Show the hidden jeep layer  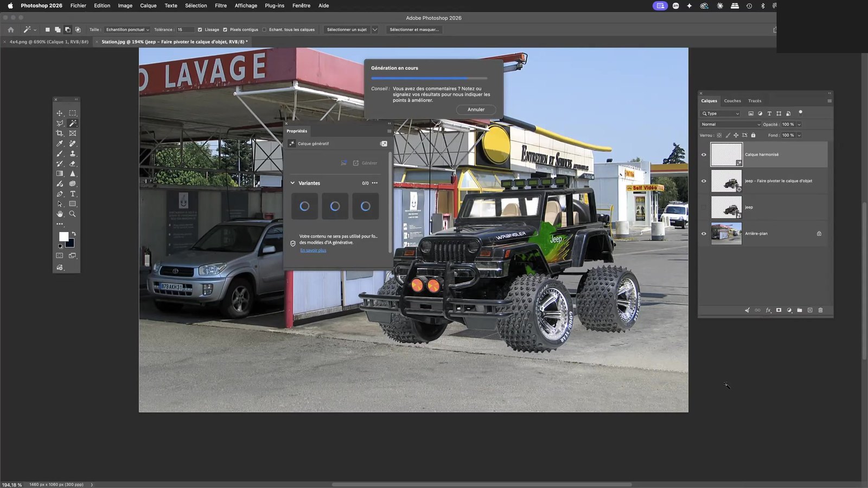704,207
